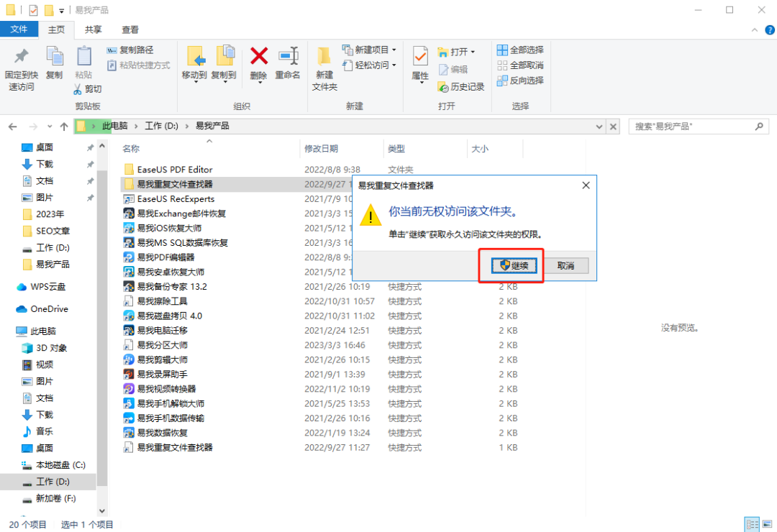Click the Back navigation arrow

[13, 127]
